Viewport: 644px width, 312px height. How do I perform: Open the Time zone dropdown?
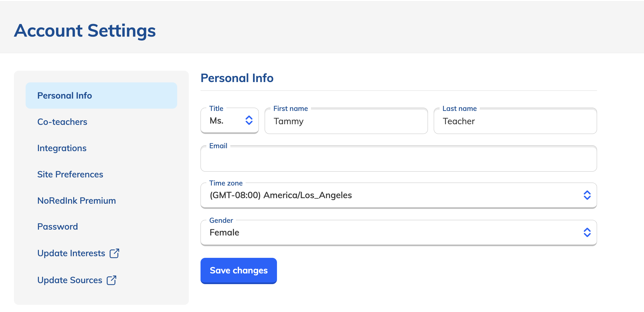pyautogui.click(x=398, y=195)
